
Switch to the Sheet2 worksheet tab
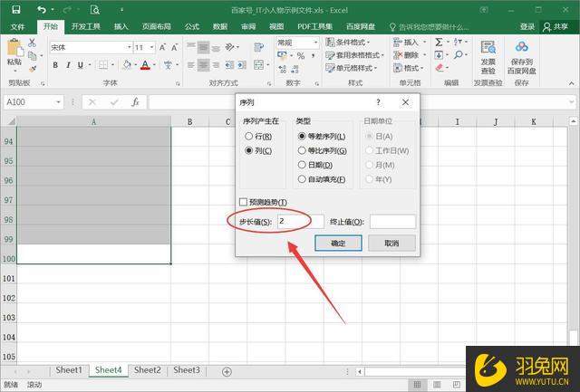click(147, 370)
